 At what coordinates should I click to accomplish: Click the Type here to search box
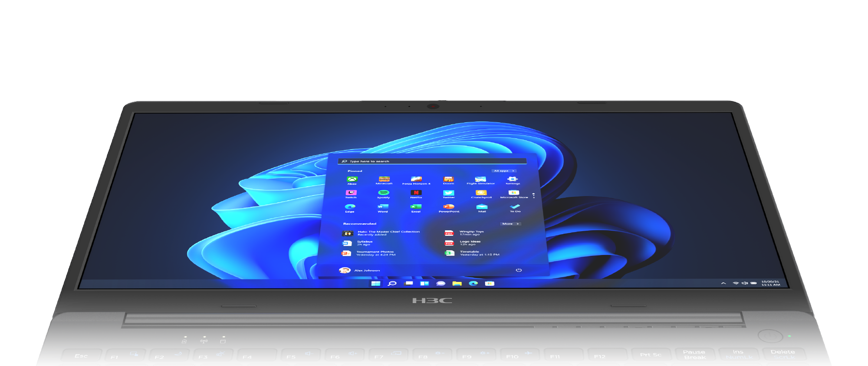tap(432, 161)
